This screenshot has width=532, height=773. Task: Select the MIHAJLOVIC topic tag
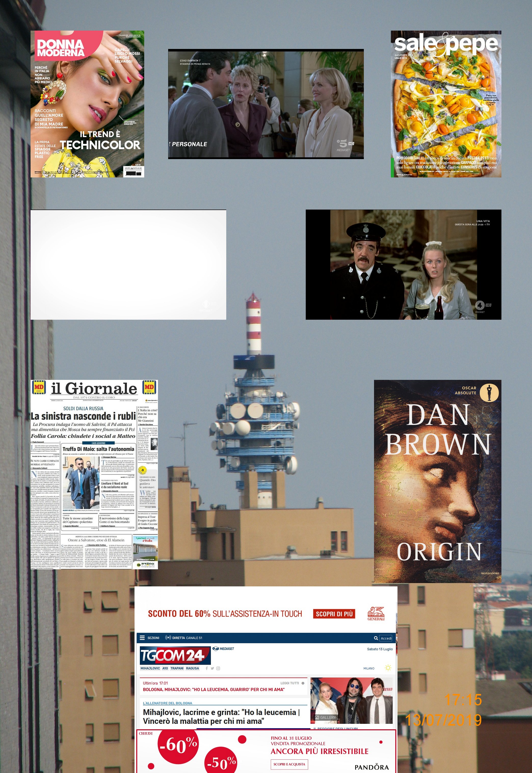coord(150,668)
